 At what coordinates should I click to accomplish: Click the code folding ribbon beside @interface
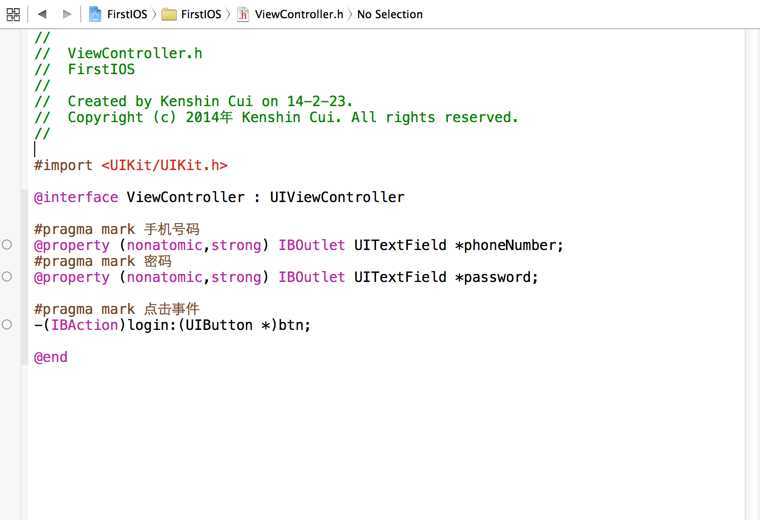tap(24, 276)
